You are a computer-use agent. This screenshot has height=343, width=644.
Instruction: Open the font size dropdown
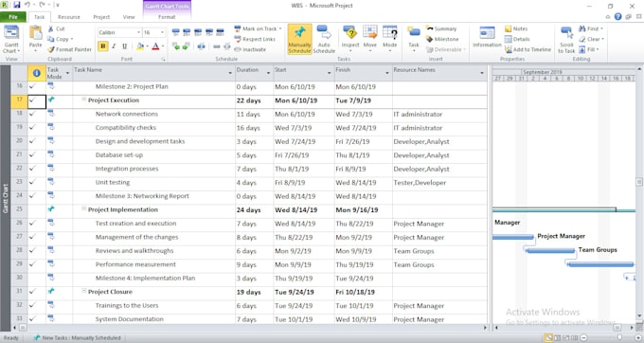(163, 32)
